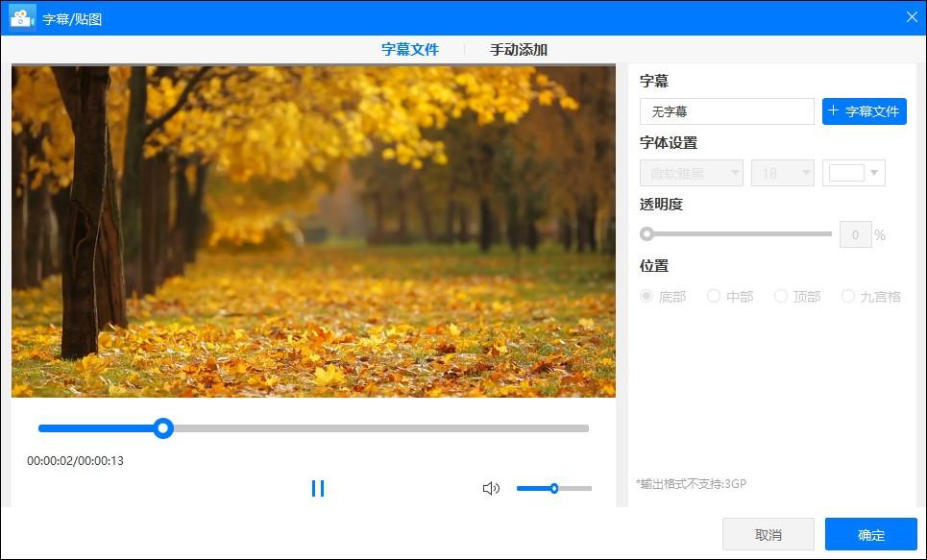Viewport: 927px width, 560px height.
Task: Pause the video preview playback
Action: (317, 489)
